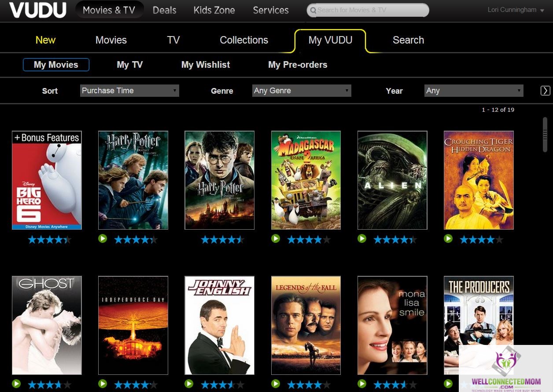Play Mona Lisa Smile
The width and height of the screenshot is (553, 392).
(x=362, y=384)
